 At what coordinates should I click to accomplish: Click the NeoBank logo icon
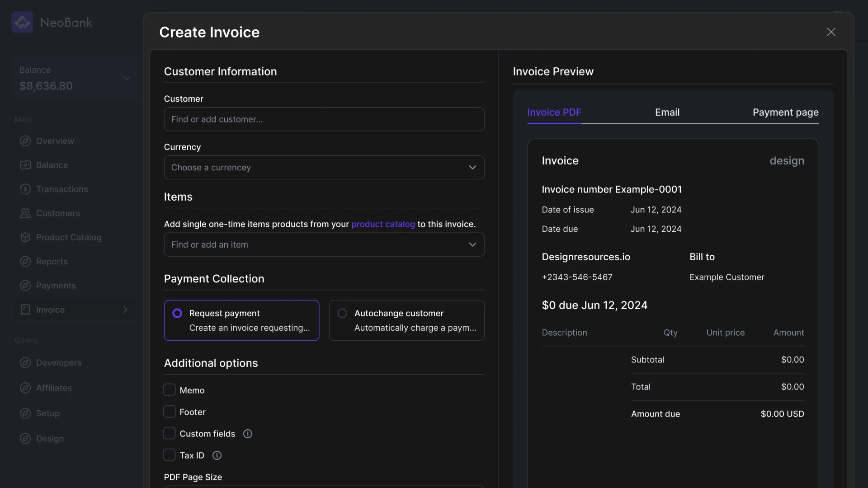coord(22,22)
